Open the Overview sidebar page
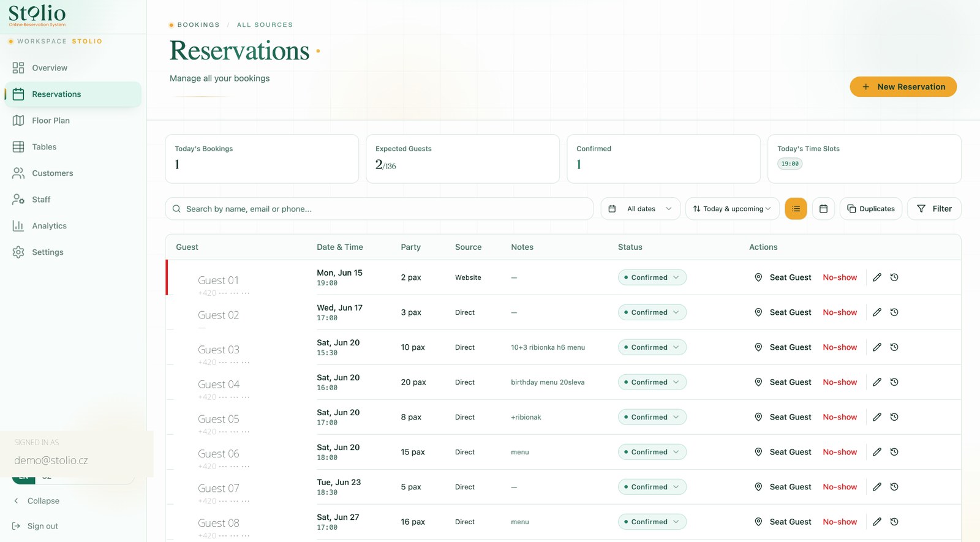980x542 pixels. tap(73, 68)
